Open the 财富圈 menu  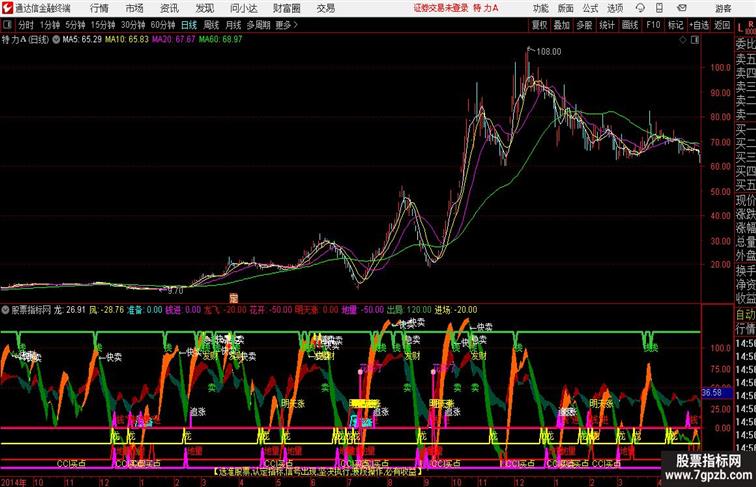(x=286, y=8)
